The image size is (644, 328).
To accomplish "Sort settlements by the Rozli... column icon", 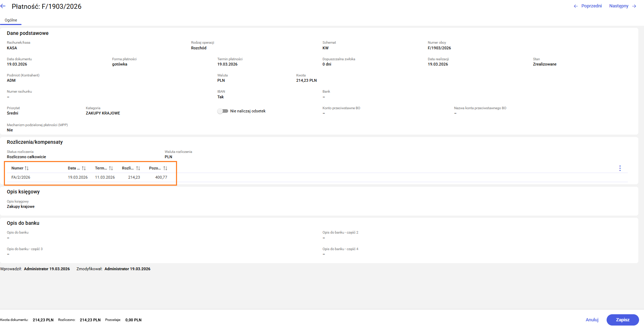I will pyautogui.click(x=138, y=168).
